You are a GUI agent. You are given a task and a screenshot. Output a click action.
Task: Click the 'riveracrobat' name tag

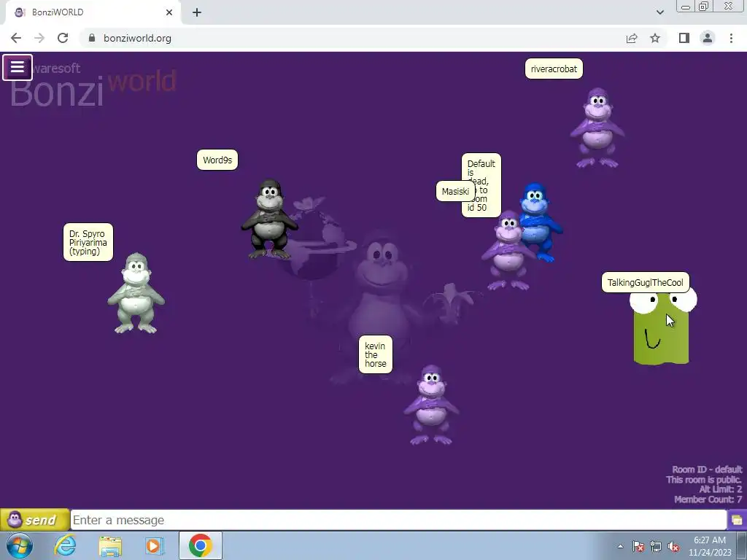tap(554, 69)
